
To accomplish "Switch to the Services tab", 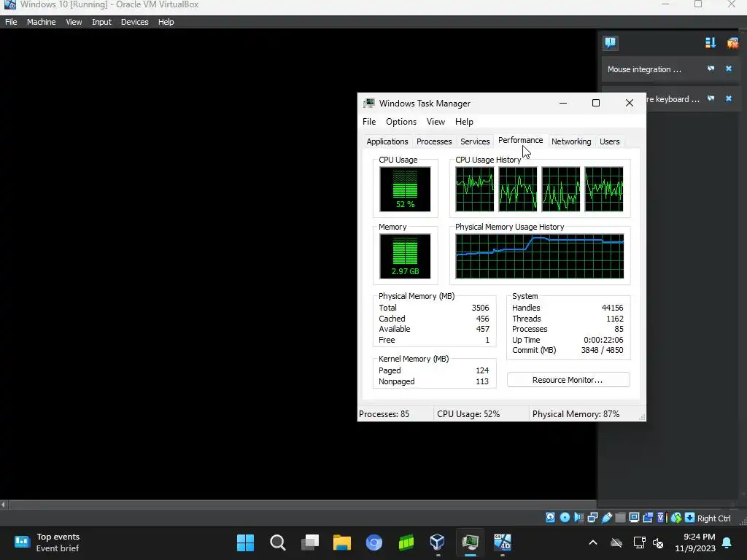I will coord(475,141).
